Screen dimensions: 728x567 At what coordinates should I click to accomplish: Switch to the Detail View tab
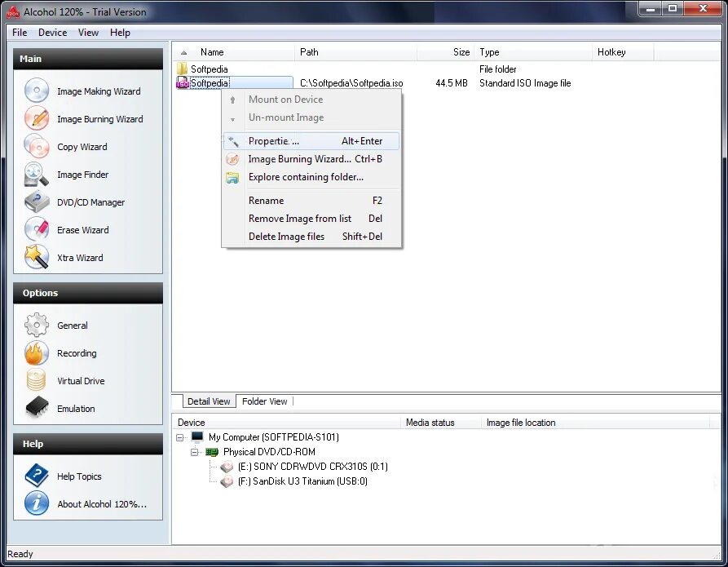point(209,401)
